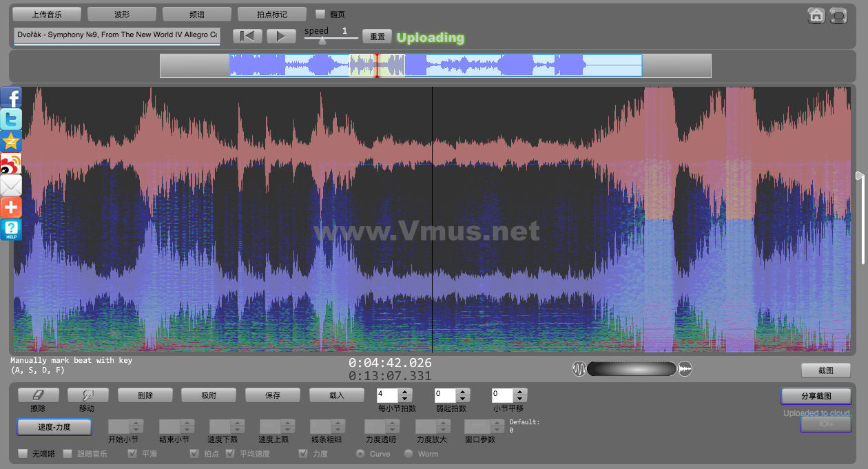Screen dimensions: 868x469
Task: Increase the 小节平移 stepper value
Action: tap(520, 392)
